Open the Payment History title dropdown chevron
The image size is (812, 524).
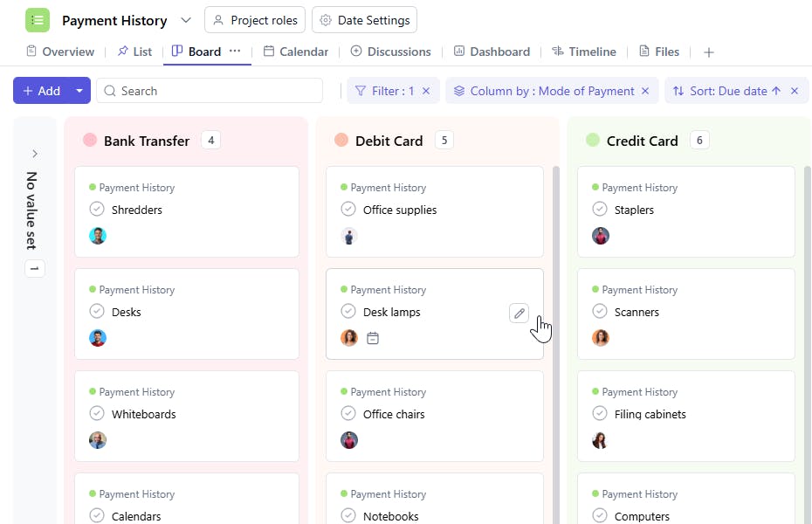pyautogui.click(x=185, y=20)
